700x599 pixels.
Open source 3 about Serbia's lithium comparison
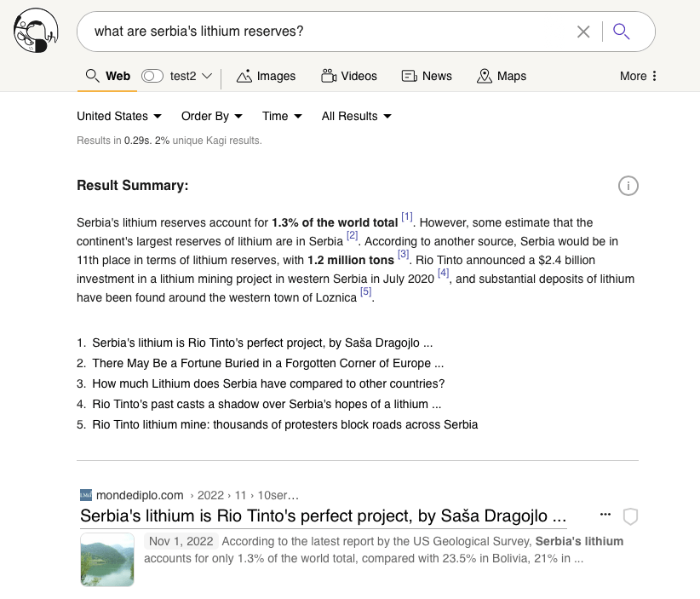(x=268, y=383)
